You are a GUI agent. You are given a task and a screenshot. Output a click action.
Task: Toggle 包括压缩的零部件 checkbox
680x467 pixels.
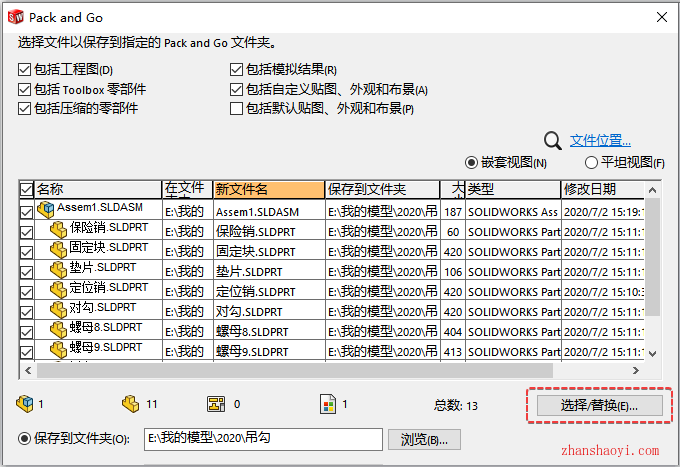click(x=24, y=108)
